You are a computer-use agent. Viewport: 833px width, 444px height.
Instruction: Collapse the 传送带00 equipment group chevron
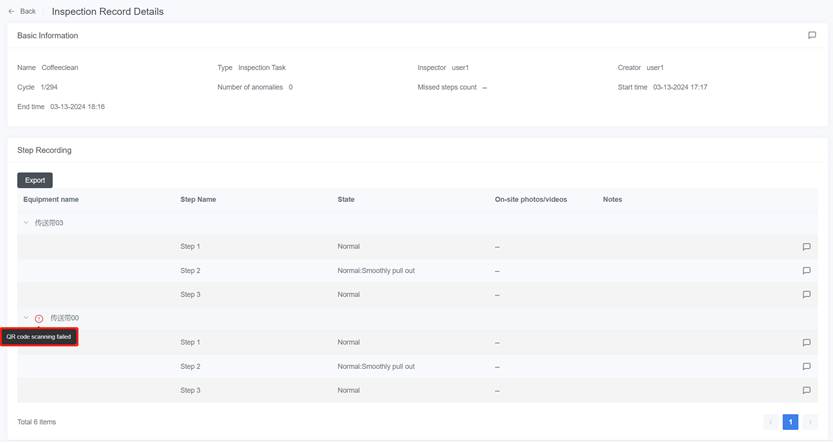tap(26, 318)
